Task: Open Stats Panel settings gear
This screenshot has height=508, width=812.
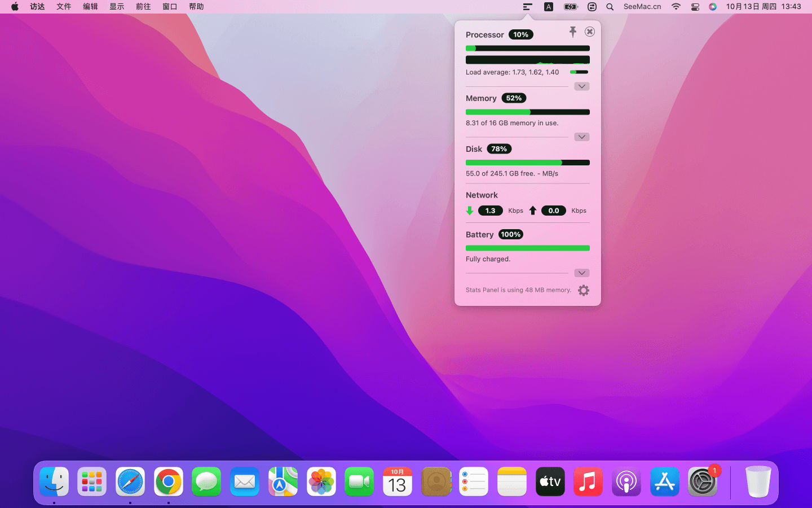Action: [x=584, y=290]
